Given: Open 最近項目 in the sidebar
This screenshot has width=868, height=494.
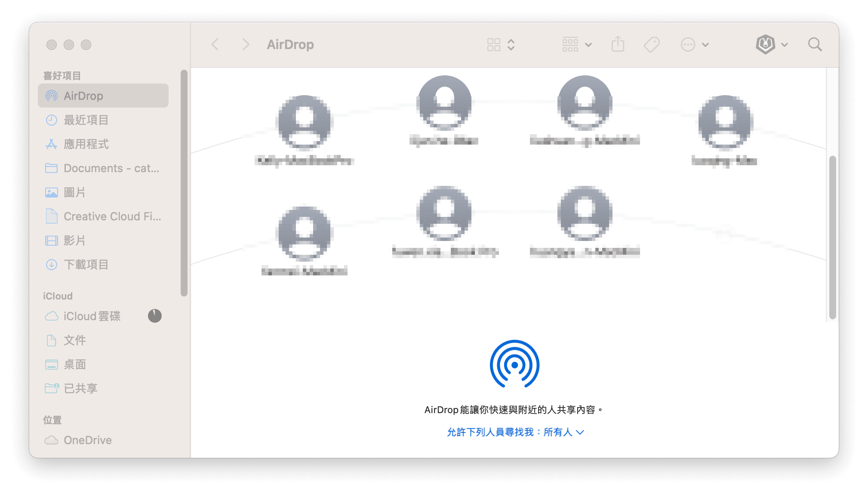Looking at the screenshot, I should [103, 120].
